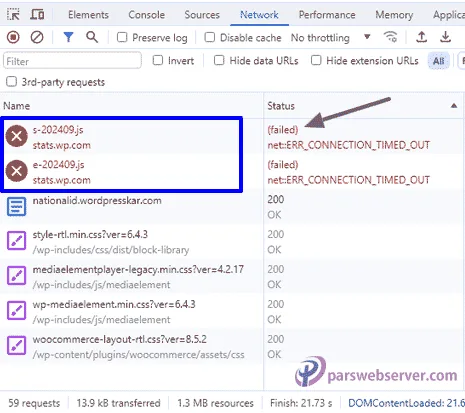Activate the inspect element picker icon

13,15
